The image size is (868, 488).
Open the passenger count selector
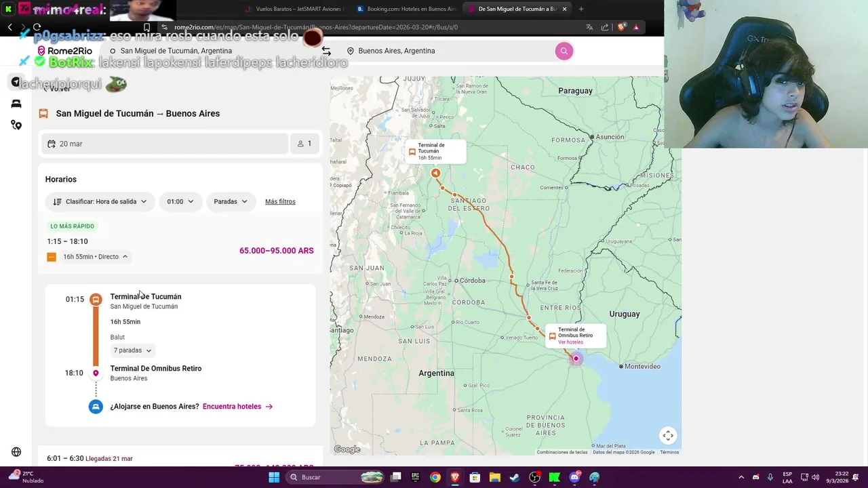click(x=304, y=144)
